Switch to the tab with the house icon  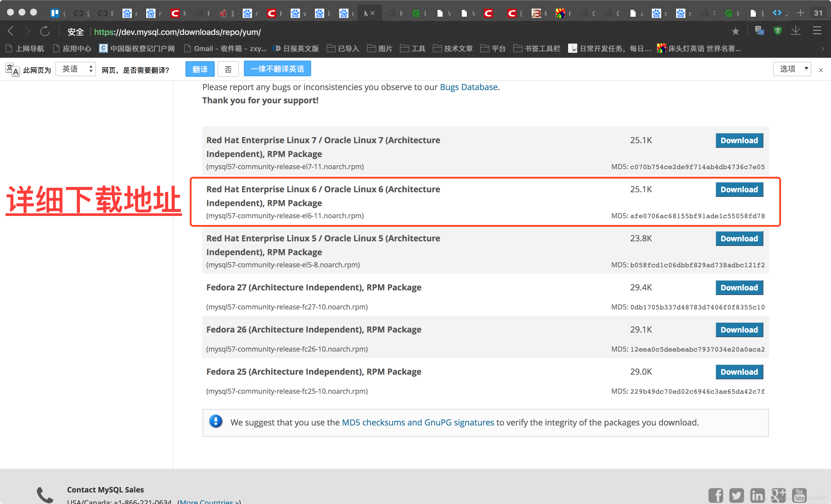tap(560, 13)
